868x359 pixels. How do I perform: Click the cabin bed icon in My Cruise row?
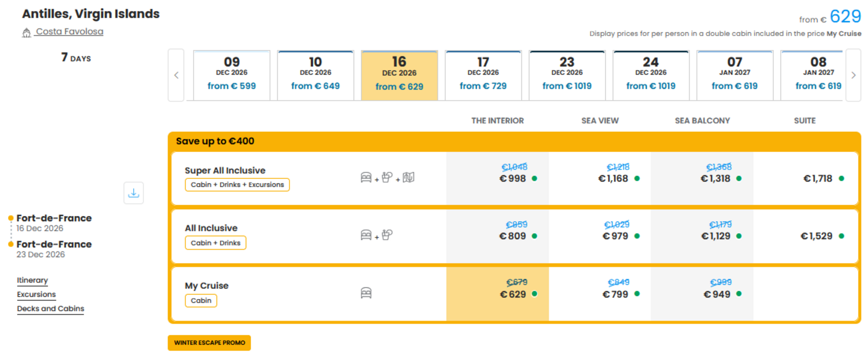click(x=366, y=293)
